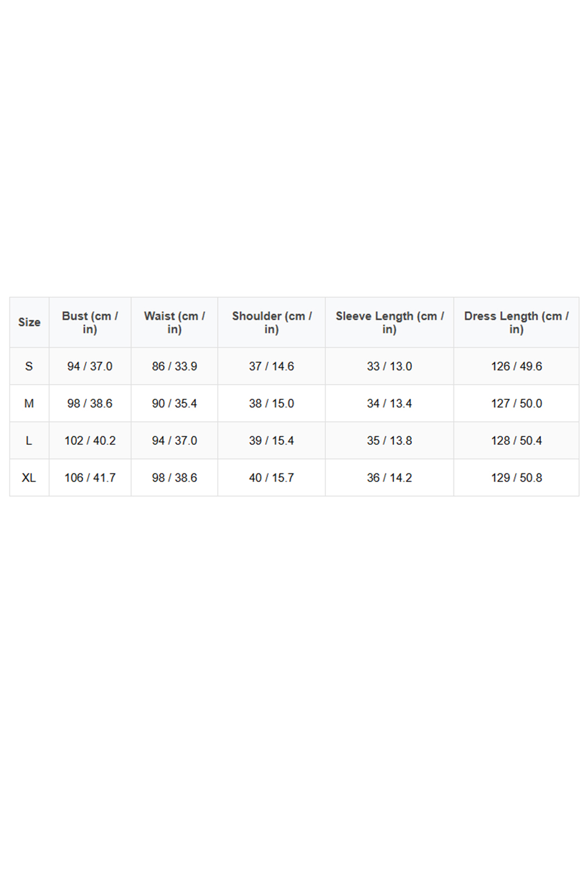Click the Waist (cm / in) header
The image size is (588, 882).
tap(174, 322)
